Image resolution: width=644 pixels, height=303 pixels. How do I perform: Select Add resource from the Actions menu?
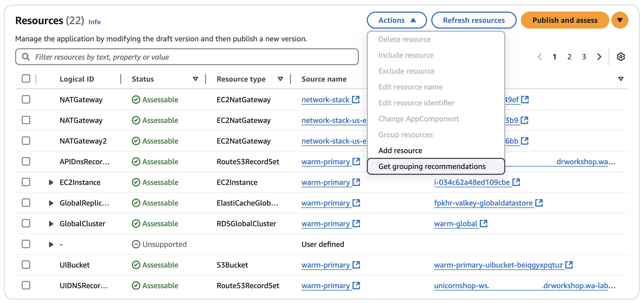pyautogui.click(x=400, y=150)
